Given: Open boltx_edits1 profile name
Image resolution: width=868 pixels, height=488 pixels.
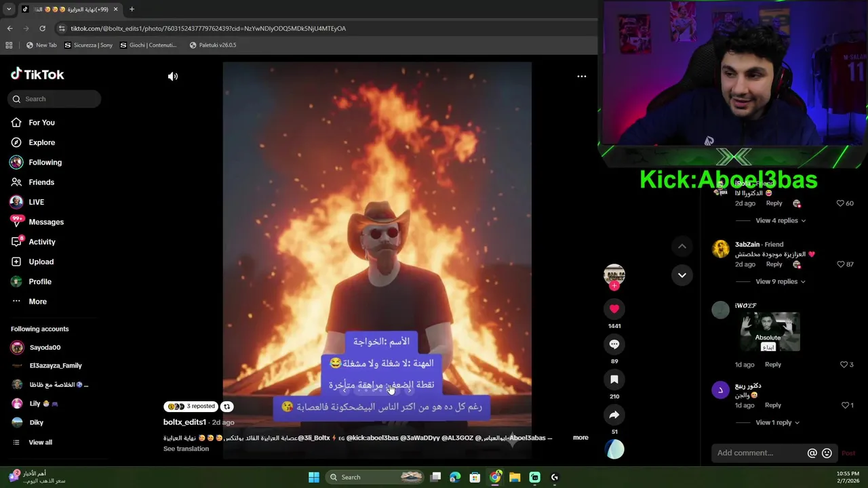Looking at the screenshot, I should coord(184,422).
